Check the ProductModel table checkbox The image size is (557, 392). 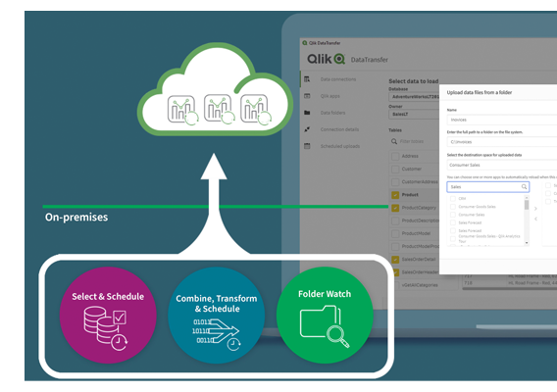pos(395,233)
